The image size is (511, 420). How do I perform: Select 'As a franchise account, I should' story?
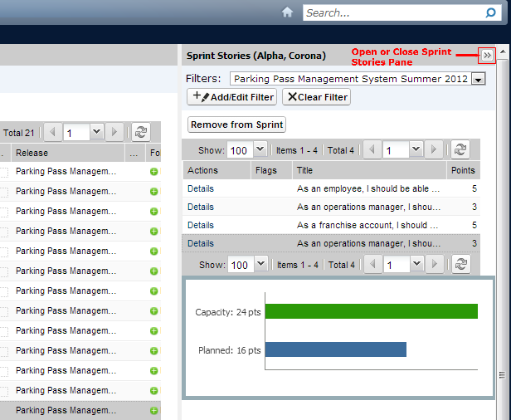pos(367,225)
